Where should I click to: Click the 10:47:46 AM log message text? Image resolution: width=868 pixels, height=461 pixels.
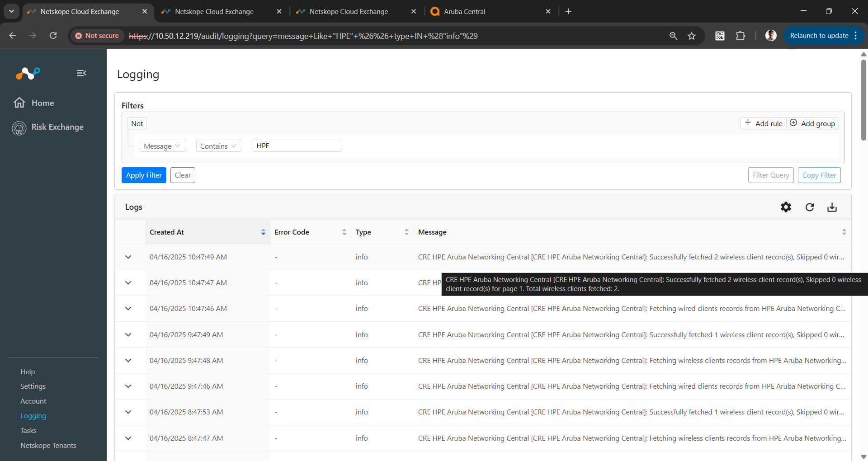coord(632,309)
